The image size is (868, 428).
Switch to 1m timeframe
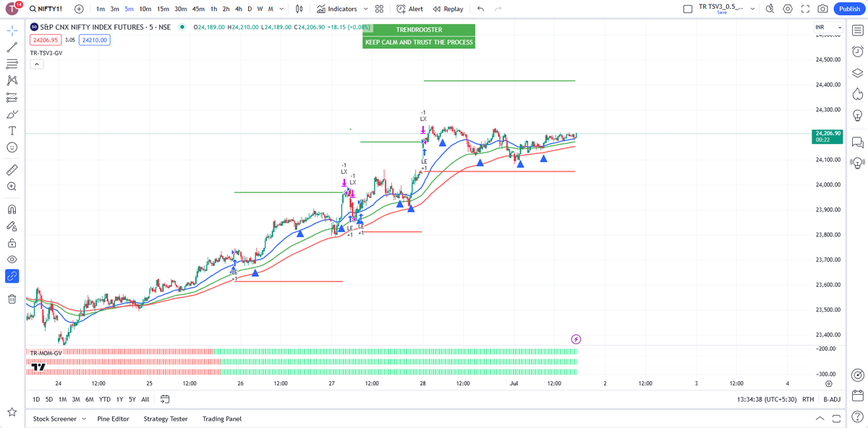tap(101, 9)
